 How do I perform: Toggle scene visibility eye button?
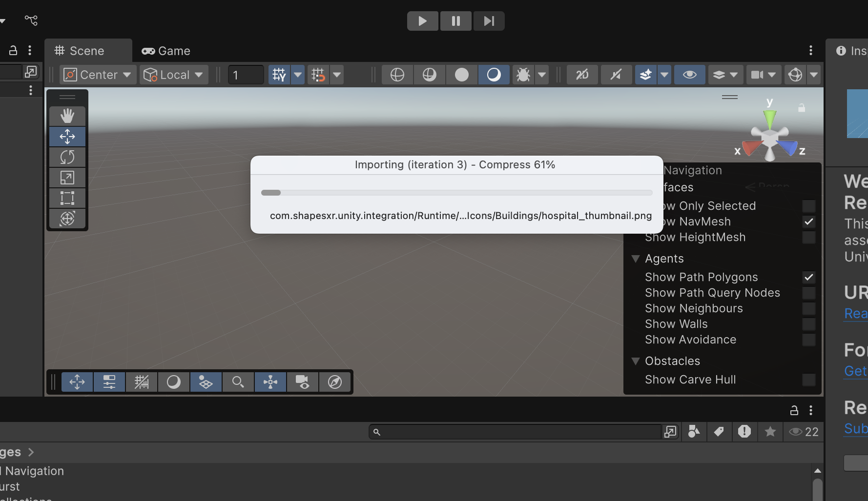click(689, 75)
